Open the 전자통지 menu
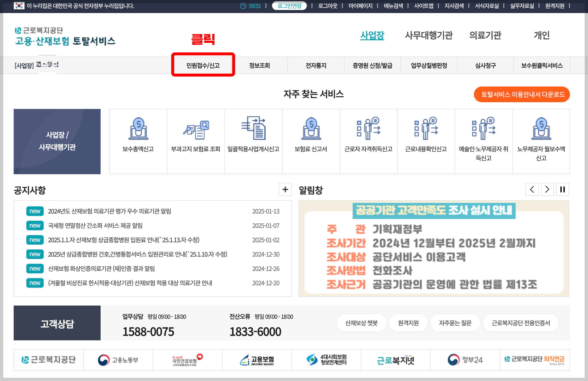The image size is (588, 381). pyautogui.click(x=316, y=65)
